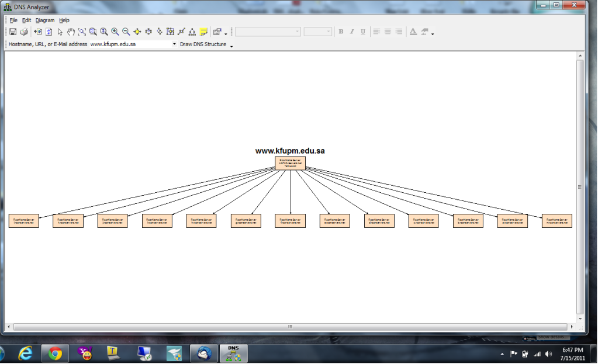Image resolution: width=598 pixels, height=364 pixels.
Task: Click the vertical scrollbar down arrow
Action: pos(580,318)
